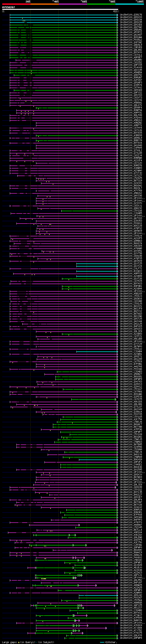Open the UniRef100_Q9SU33 hit link
The image size is (146, 644).
coord(131,17)
